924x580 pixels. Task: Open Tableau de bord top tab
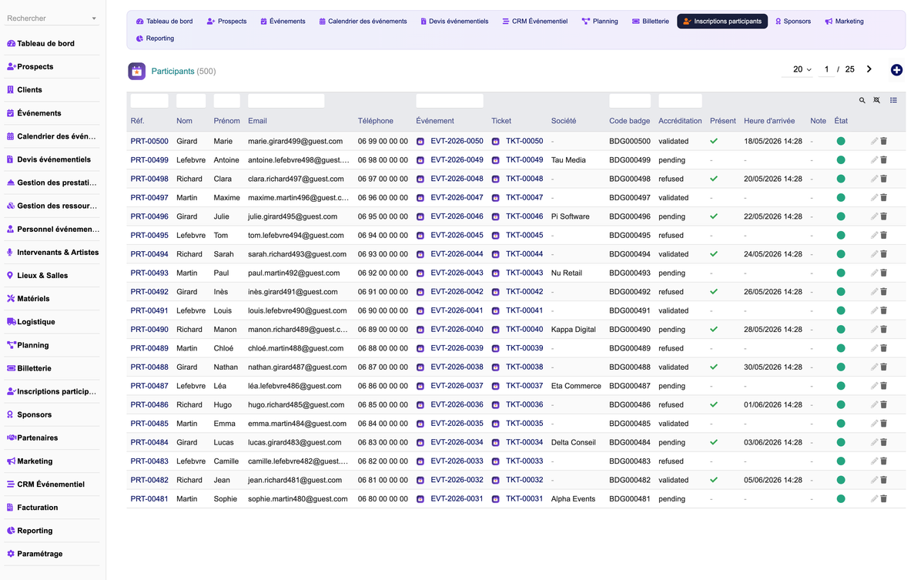(x=165, y=22)
